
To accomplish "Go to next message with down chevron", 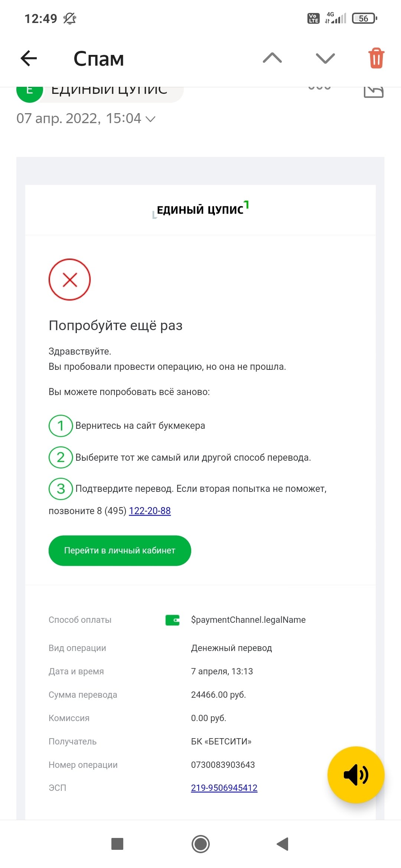I will [325, 58].
